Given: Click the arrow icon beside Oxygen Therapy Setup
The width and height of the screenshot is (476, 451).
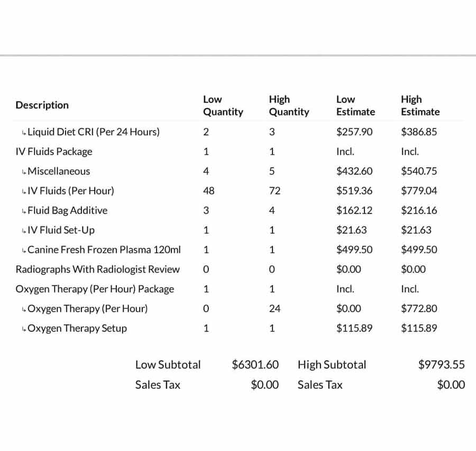Looking at the screenshot, I should [x=23, y=329].
